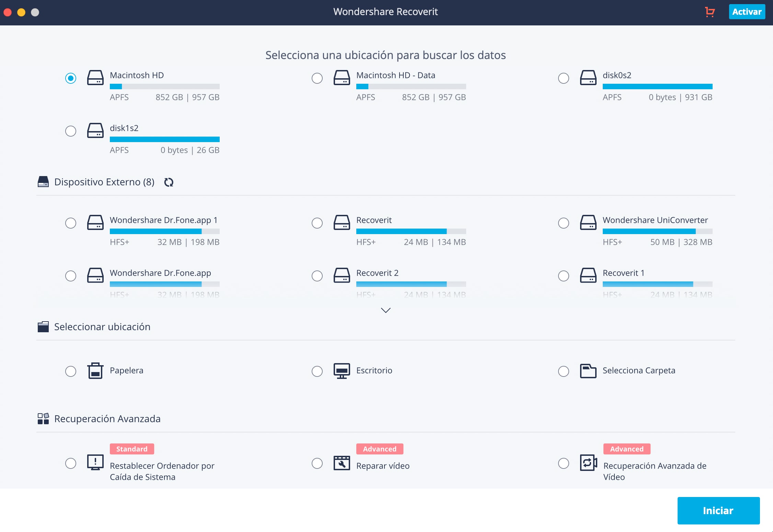Click Restablecer Ordenador por Caída de Sistema text

pos(162,472)
